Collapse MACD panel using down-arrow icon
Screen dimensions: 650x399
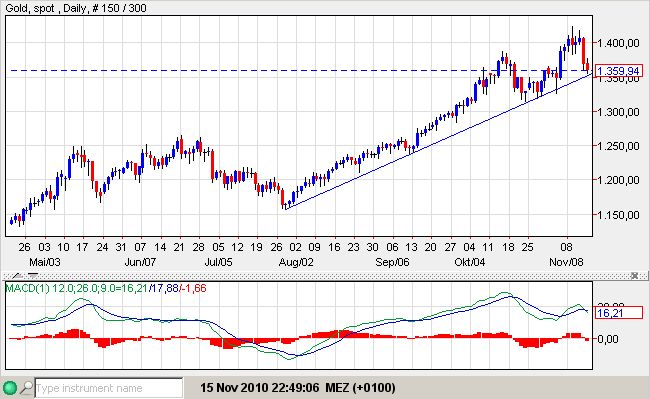[x=32, y=275]
